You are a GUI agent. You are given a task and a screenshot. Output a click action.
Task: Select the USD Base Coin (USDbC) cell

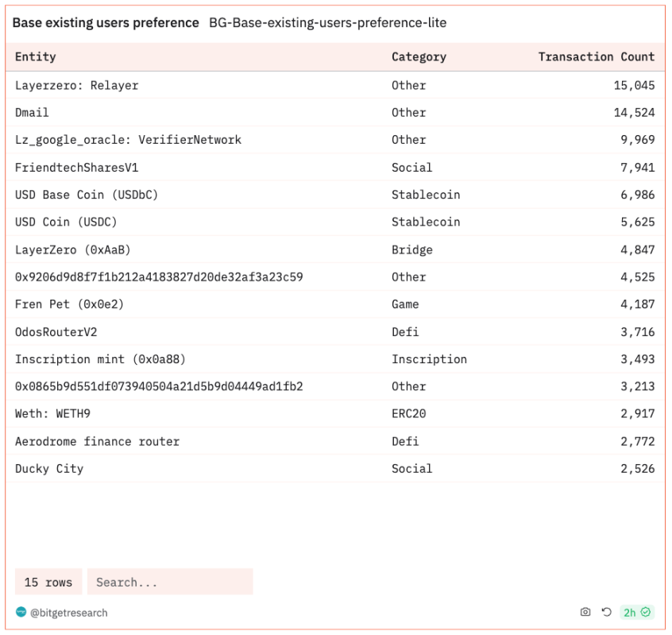(x=87, y=195)
